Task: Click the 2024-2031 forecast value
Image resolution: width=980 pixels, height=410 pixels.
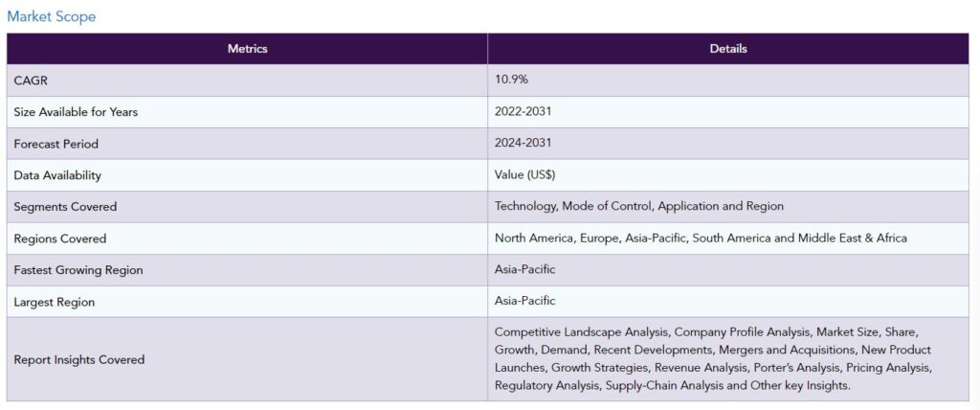Action: (x=523, y=143)
